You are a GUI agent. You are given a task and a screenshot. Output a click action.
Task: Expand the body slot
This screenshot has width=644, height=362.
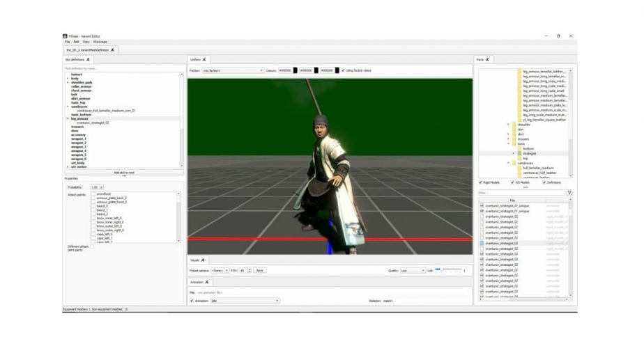(x=68, y=79)
